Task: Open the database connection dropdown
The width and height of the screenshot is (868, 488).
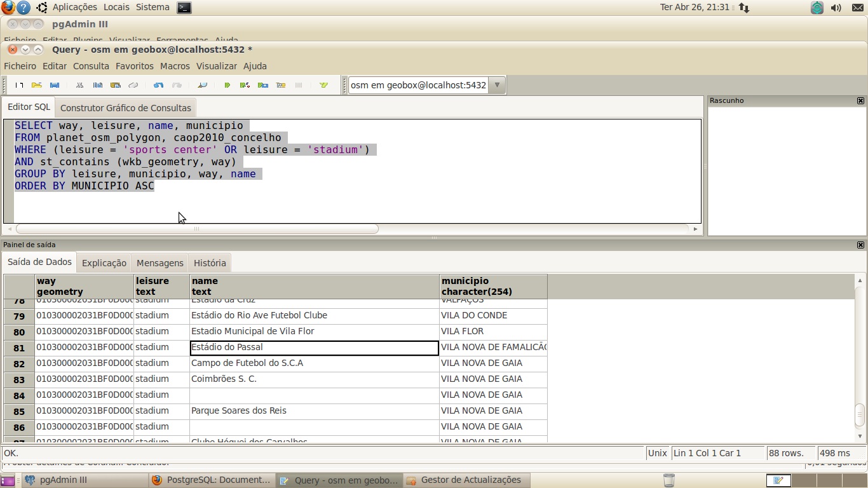Action: tap(497, 85)
